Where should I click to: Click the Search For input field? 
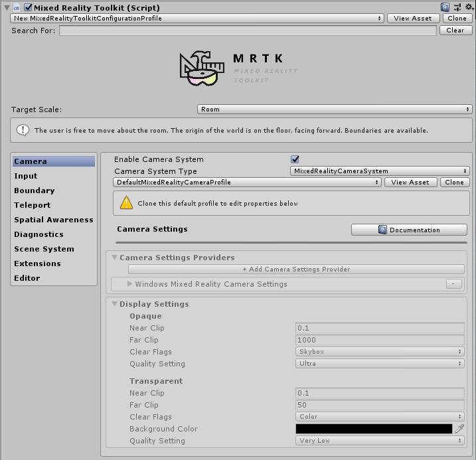[x=248, y=31]
